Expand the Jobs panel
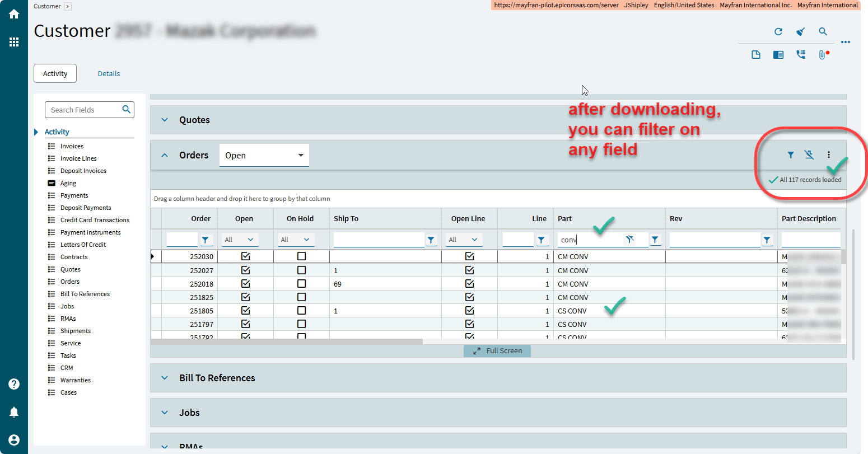 [165, 413]
